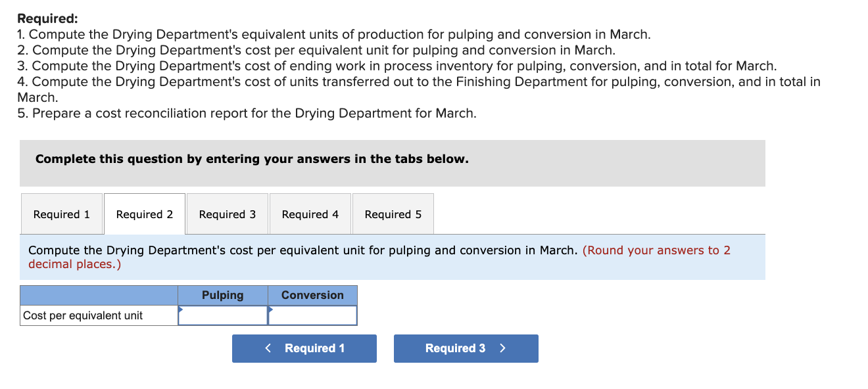Click the blue marker on Cost per equivalent unit label
Image resolution: width=868 pixels, height=389 pixels.
(x=179, y=310)
